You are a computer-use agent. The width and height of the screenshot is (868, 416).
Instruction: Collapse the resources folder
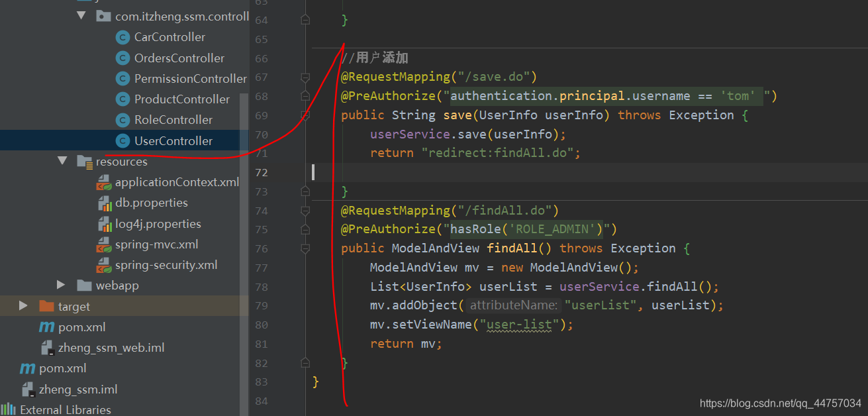[x=62, y=161]
